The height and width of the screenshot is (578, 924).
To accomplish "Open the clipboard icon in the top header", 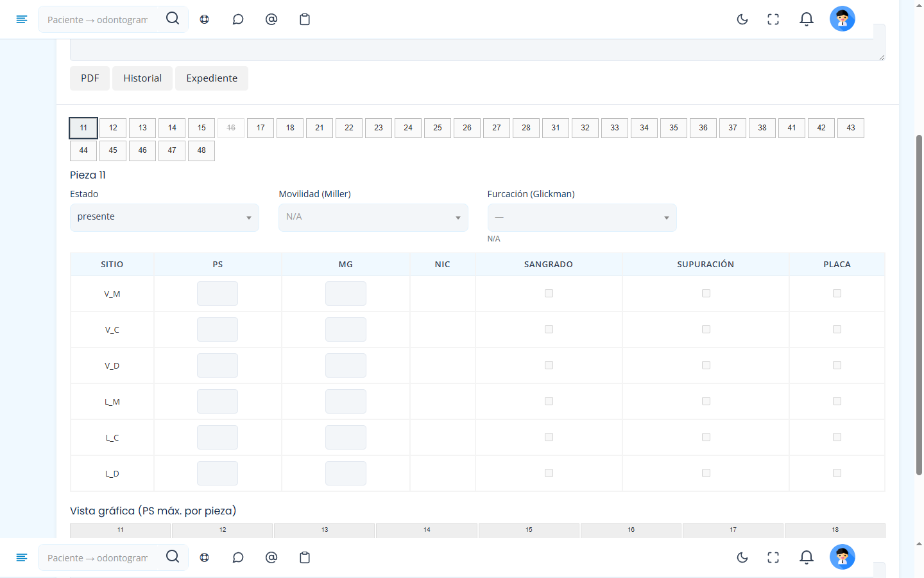I will [305, 19].
